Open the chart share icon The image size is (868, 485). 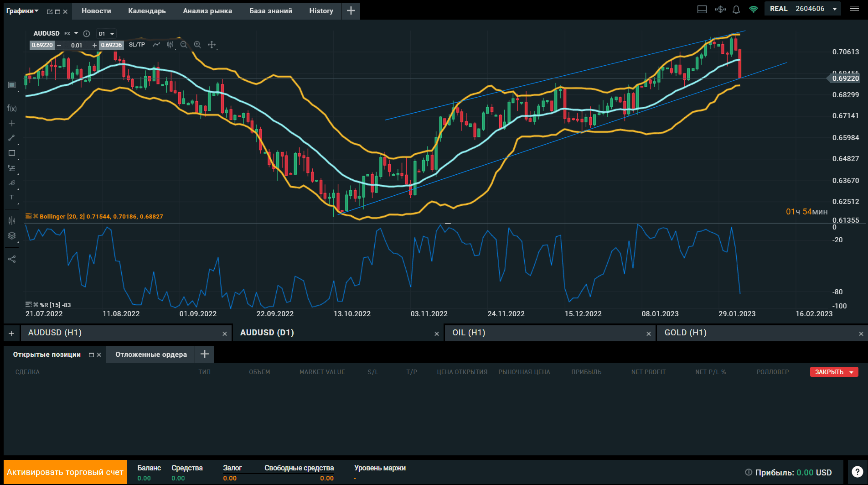(x=12, y=259)
